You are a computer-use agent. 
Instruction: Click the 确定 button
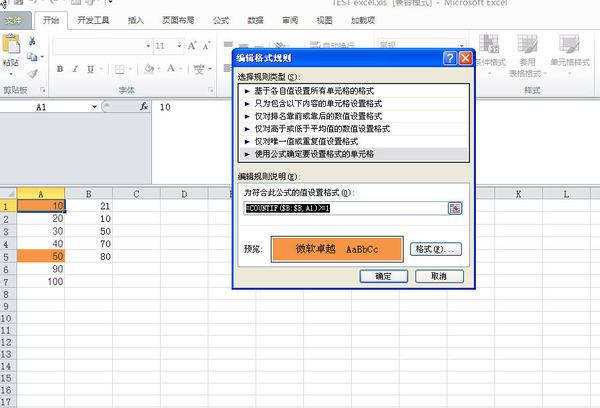(x=383, y=276)
